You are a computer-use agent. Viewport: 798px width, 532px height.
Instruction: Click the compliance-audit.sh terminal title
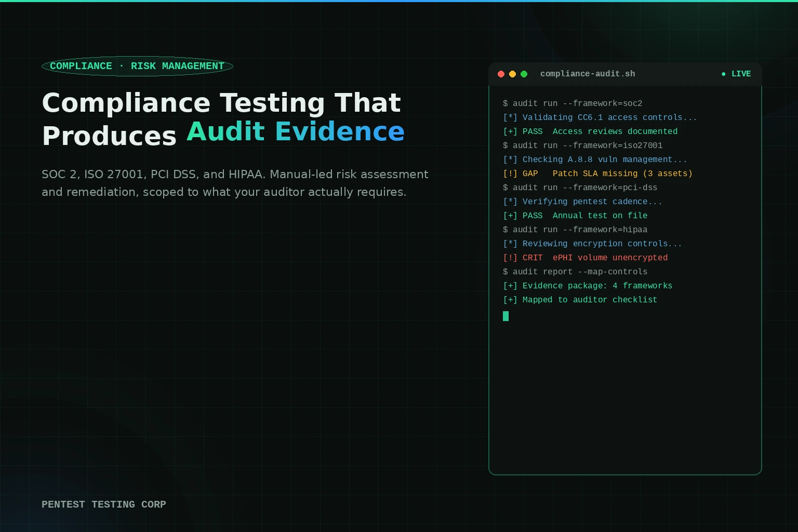click(588, 74)
